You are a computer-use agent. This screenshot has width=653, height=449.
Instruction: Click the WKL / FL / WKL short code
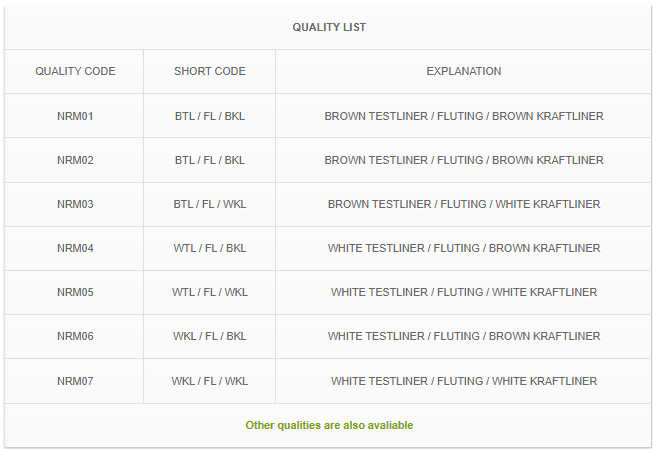[209, 381]
